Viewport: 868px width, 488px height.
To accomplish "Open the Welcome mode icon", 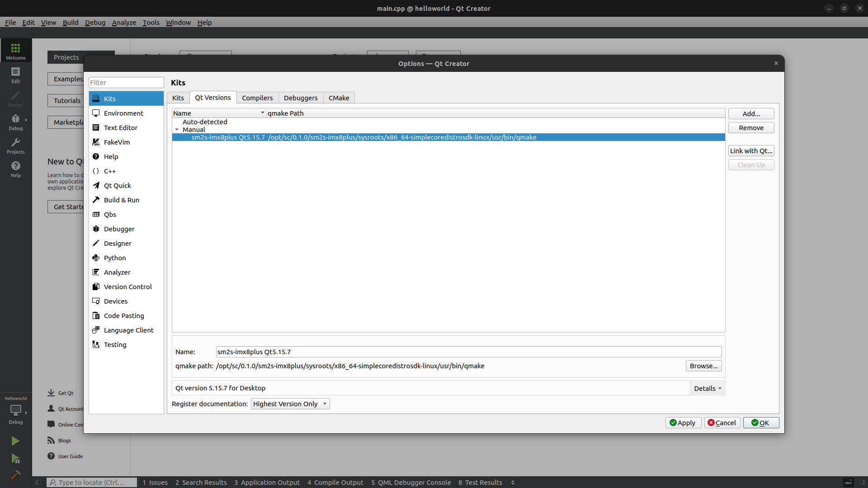I will coord(15,51).
